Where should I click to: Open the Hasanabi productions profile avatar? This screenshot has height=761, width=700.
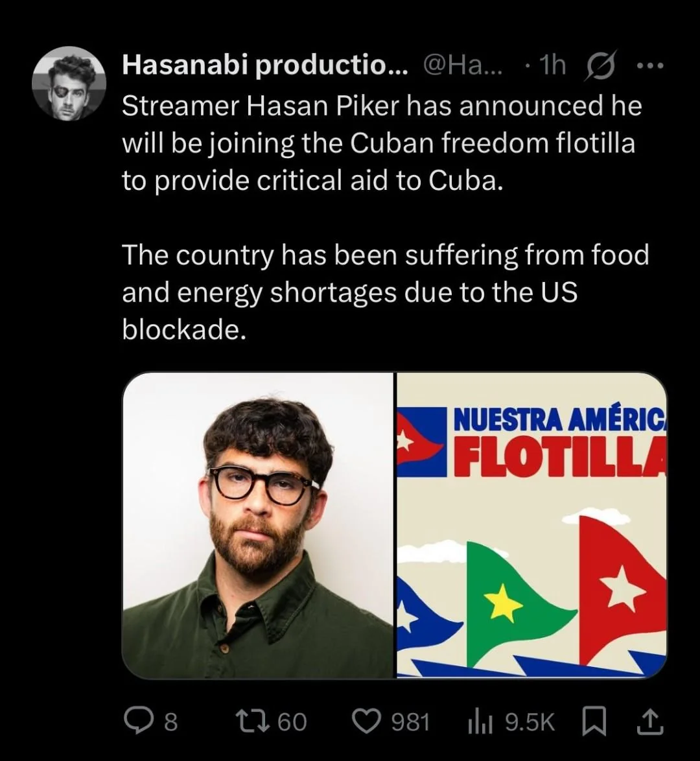[69, 84]
